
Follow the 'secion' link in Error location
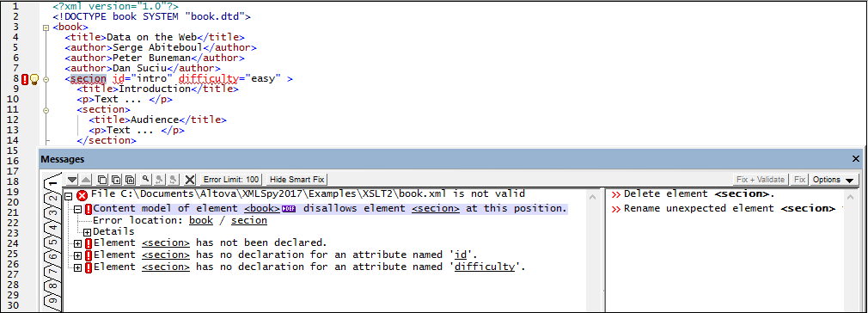249,220
